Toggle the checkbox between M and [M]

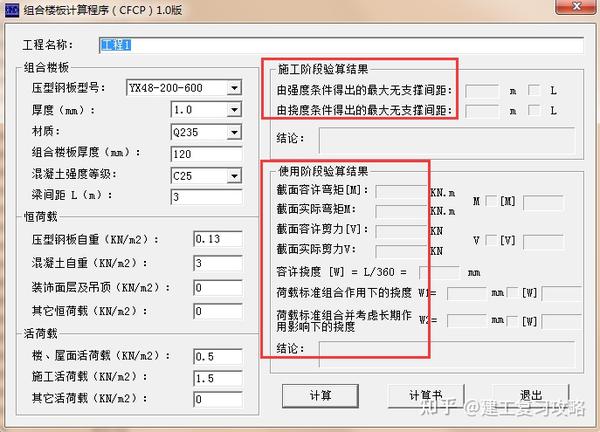tap(492, 202)
